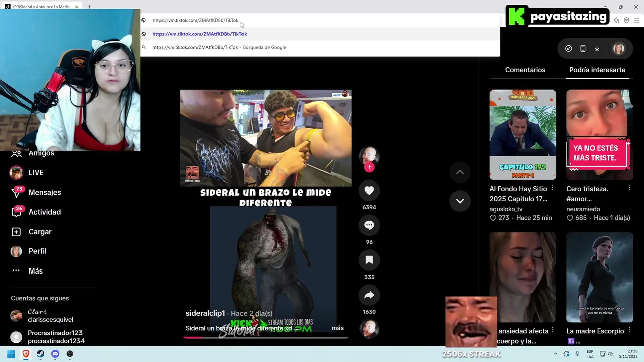Click the TikTok coins icon in top pill

pyautogui.click(x=569, y=49)
